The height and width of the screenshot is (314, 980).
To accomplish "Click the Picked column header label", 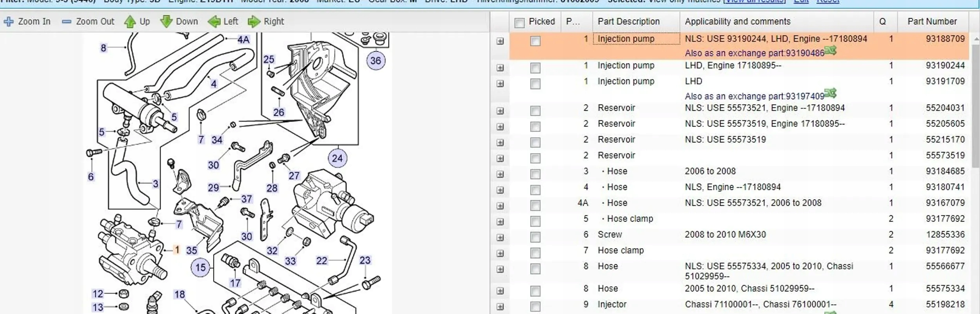I will [542, 22].
